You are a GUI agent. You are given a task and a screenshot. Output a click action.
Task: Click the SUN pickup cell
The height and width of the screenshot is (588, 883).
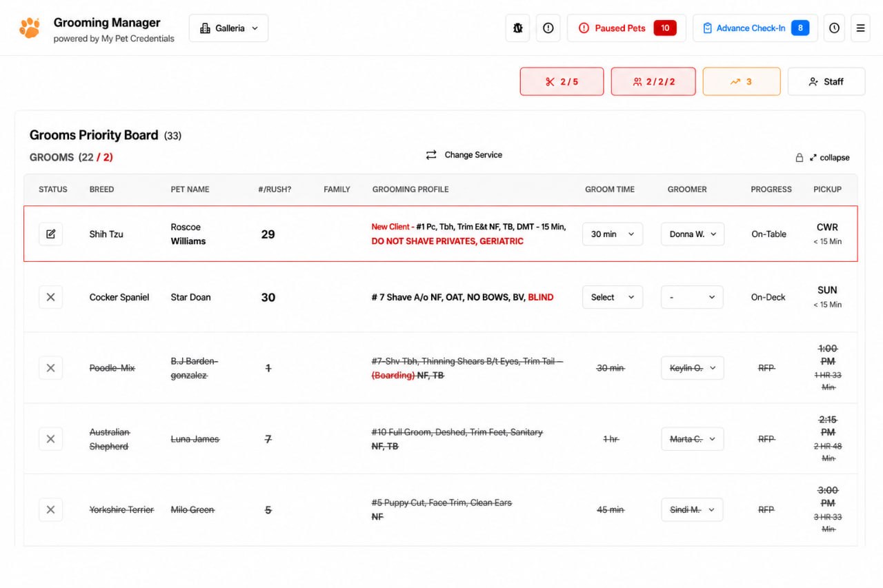(x=827, y=296)
